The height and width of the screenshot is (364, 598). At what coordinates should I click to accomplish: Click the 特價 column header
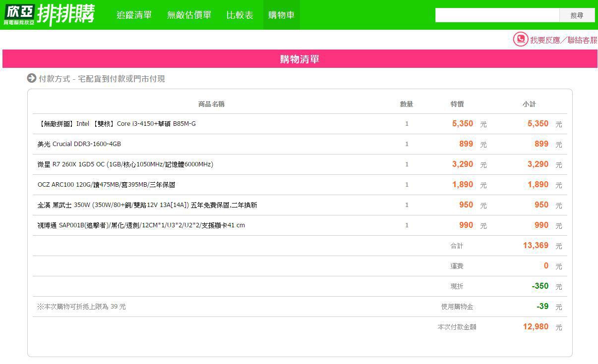457,104
